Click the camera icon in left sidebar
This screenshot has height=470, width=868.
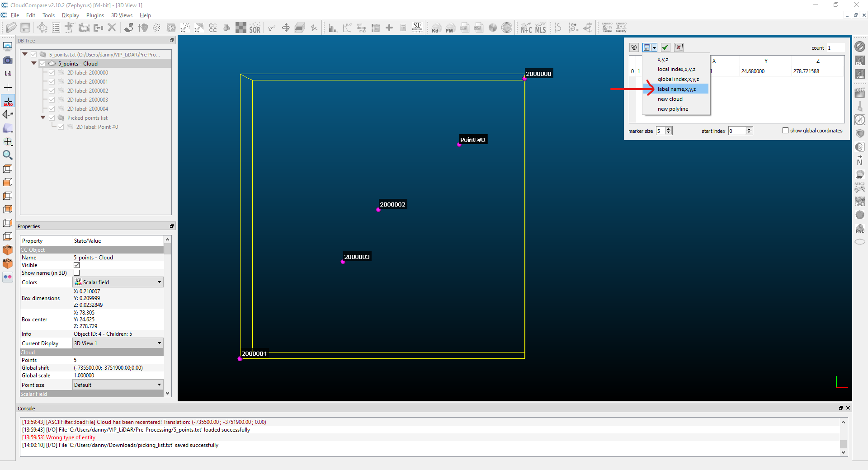[8, 60]
